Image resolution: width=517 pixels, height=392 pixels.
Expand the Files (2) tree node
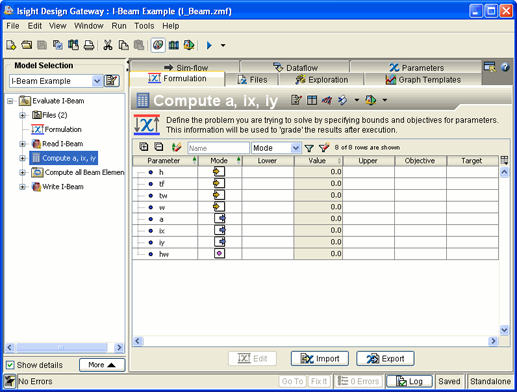point(22,115)
